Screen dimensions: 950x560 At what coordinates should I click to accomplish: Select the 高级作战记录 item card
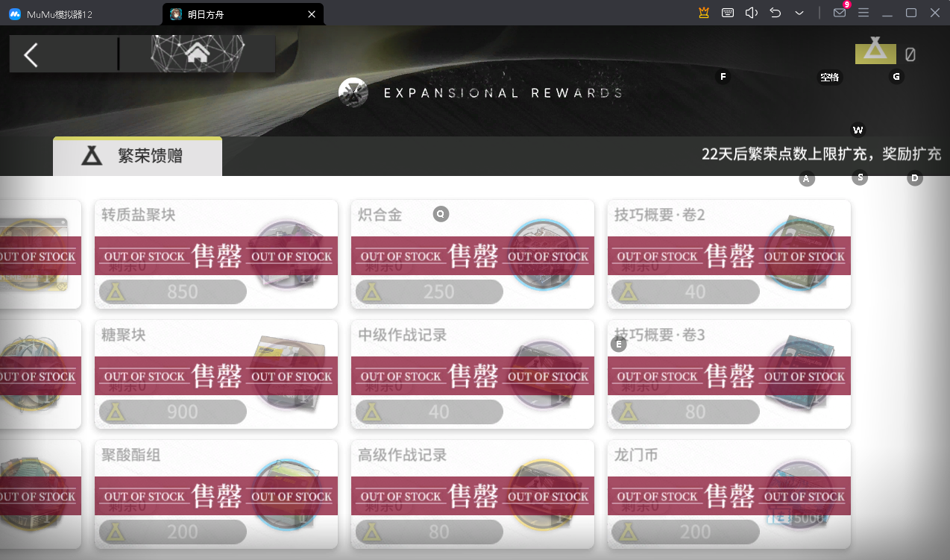coord(472,494)
